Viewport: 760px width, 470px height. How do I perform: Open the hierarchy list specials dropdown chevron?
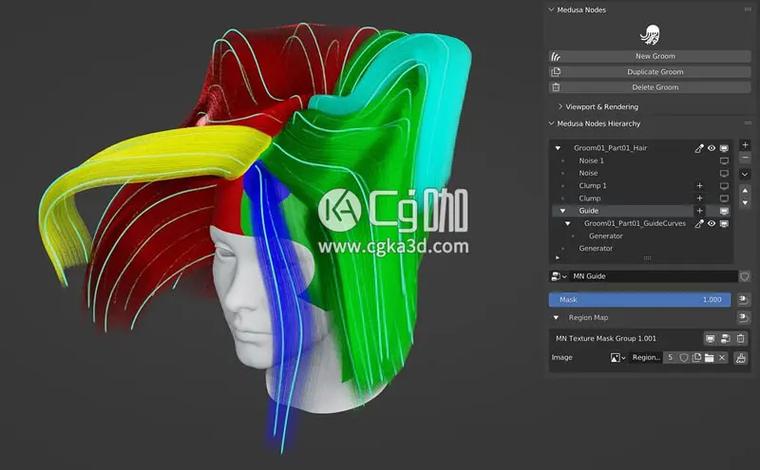coord(745,174)
